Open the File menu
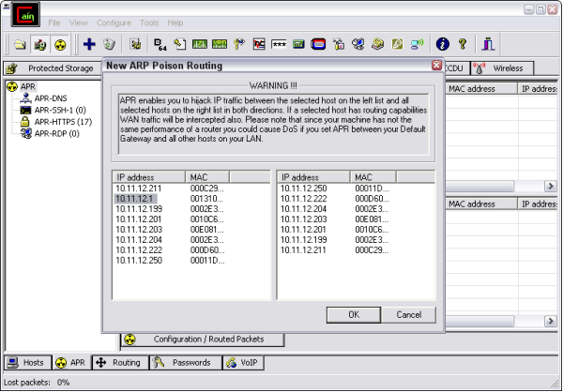563x392 pixels. pos(54,23)
